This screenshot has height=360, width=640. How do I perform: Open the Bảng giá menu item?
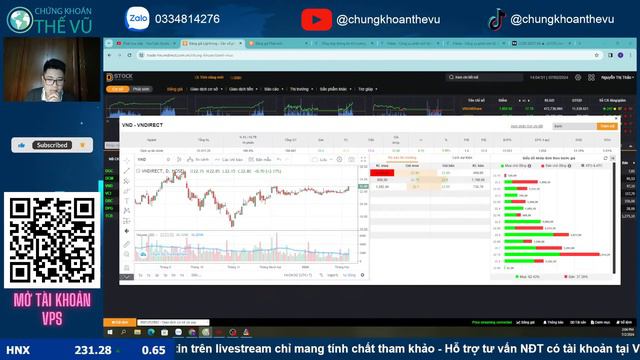[175, 89]
